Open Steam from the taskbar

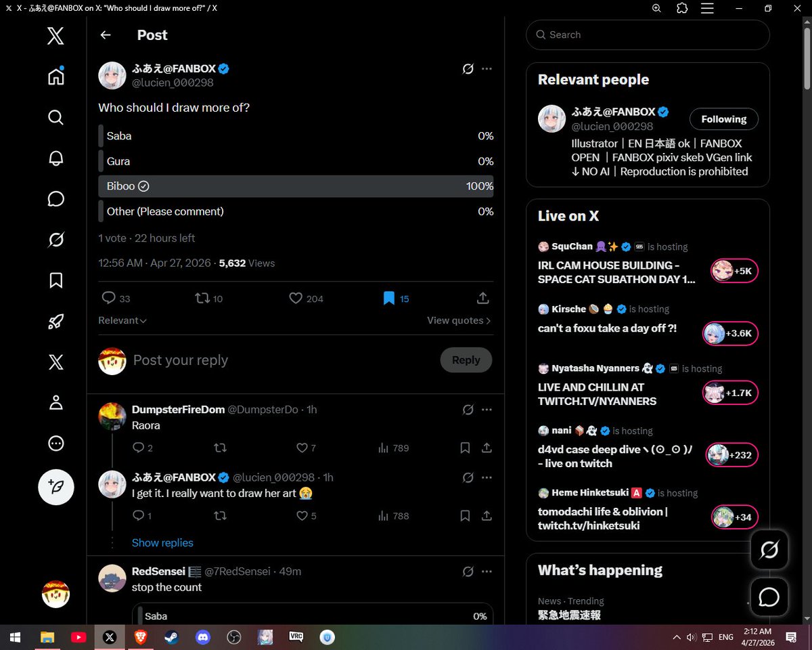pyautogui.click(x=171, y=637)
